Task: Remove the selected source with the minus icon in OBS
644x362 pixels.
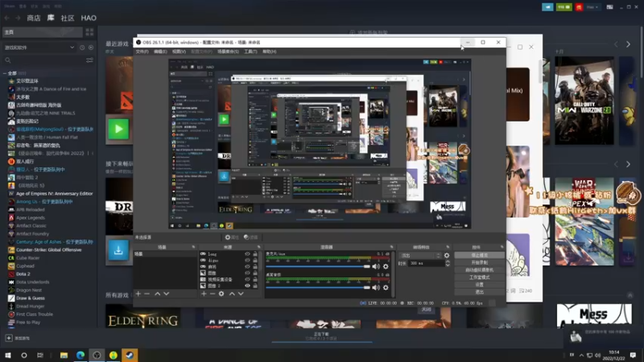Action: tap(213, 294)
